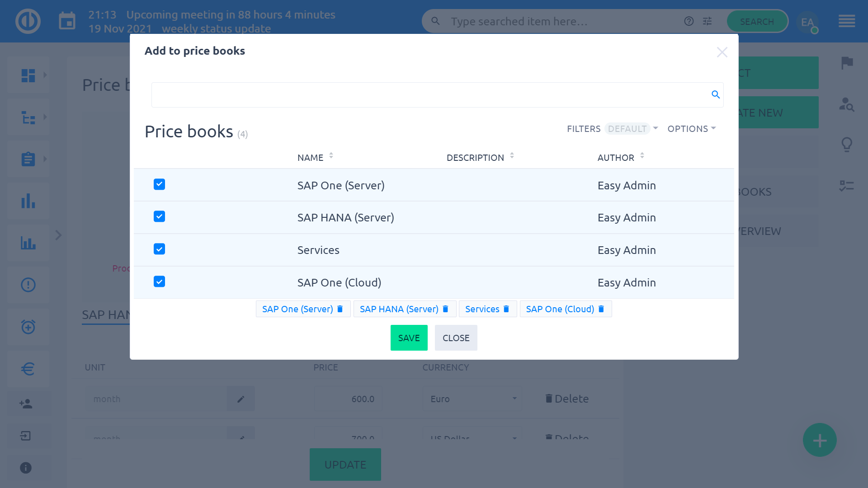868x488 pixels.
Task: Click the checklist icon on right
Action: [847, 186]
